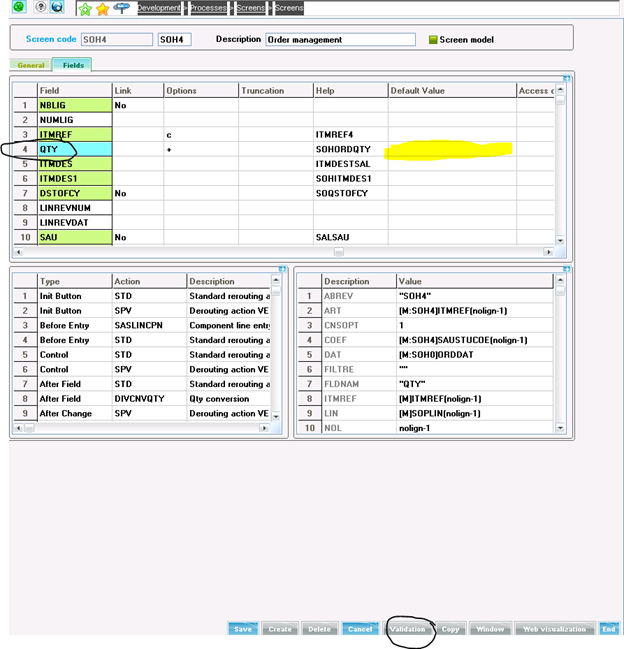Open Processes in the breadcrumb path

208,8
